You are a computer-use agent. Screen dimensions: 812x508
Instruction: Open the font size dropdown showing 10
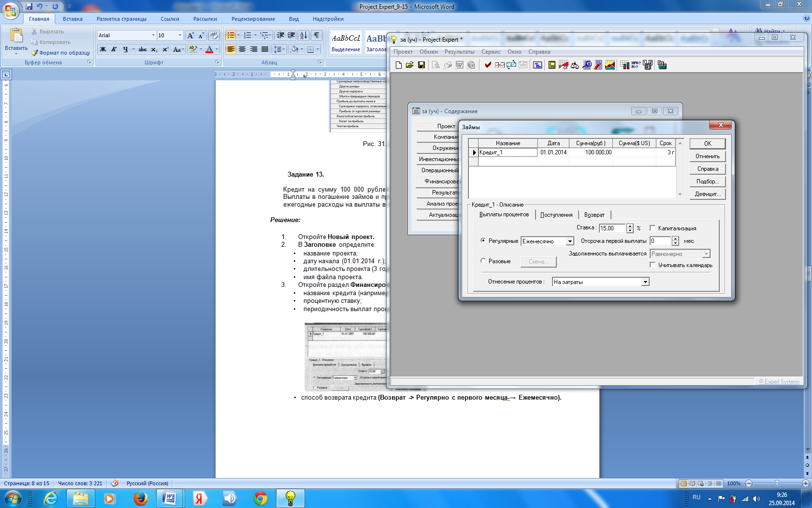pyautogui.click(x=180, y=35)
